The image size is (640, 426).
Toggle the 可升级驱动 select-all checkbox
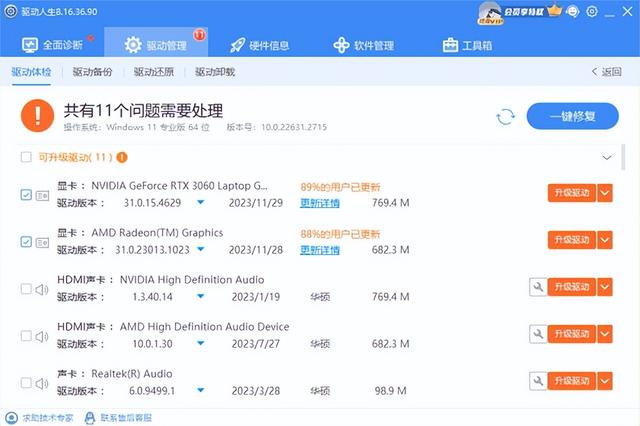[26, 157]
